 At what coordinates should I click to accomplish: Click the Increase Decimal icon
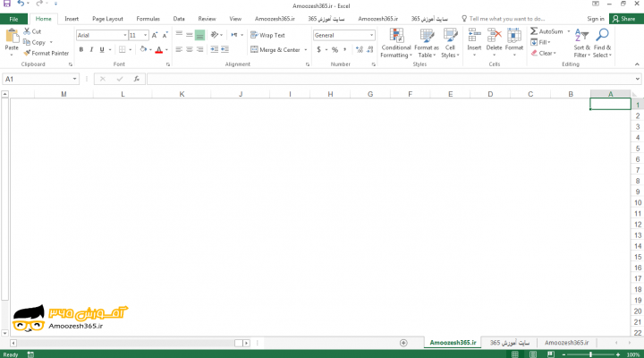point(360,50)
